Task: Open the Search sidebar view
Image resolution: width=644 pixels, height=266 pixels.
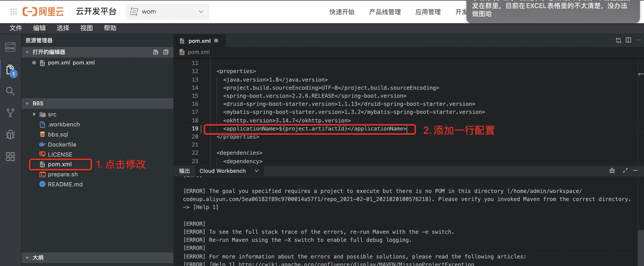Action: click(10, 91)
